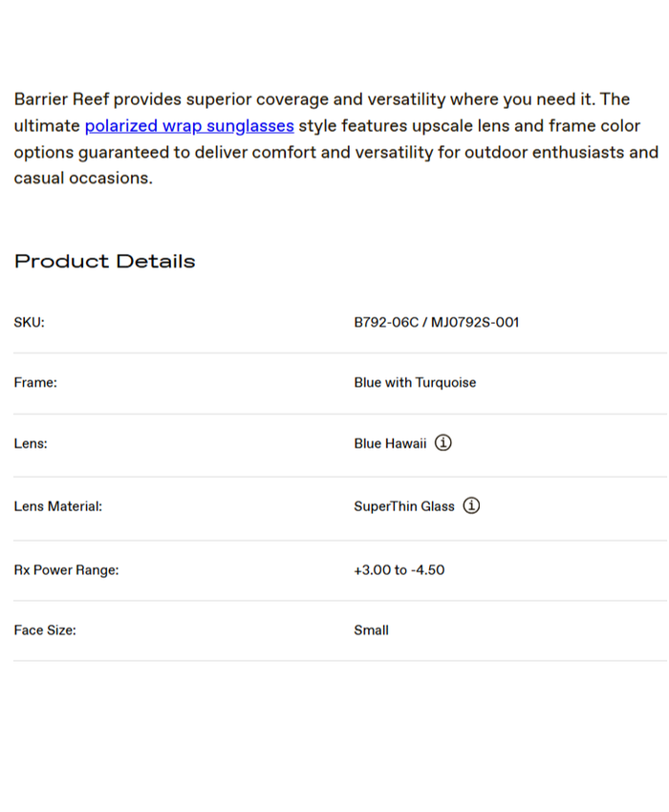Click the info icon beside Blue Hawaii
This screenshot has width=669, height=812.
click(443, 443)
